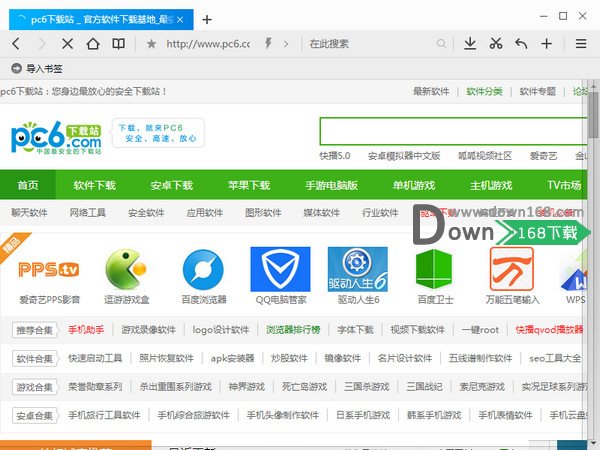Toggle the lightning speed mode icon
Viewport: 600px width, 450px height.
[268, 44]
